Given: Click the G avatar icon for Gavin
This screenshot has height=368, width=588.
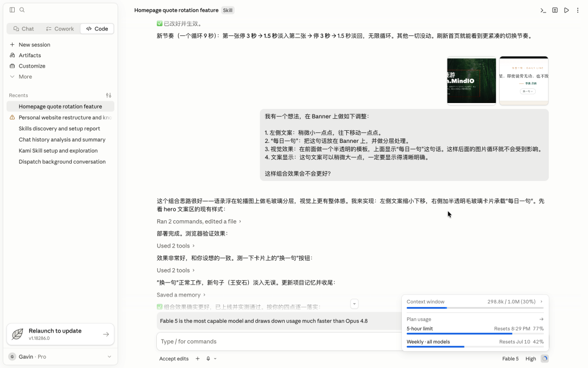Looking at the screenshot, I should coord(13,357).
